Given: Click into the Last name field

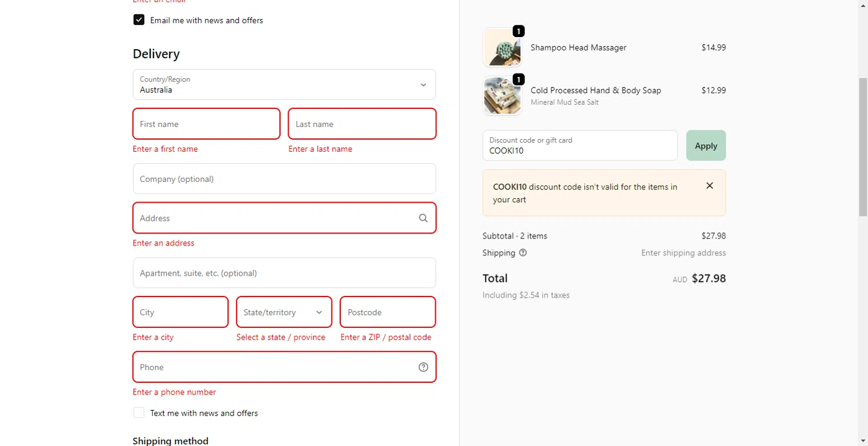Looking at the screenshot, I should point(362,124).
